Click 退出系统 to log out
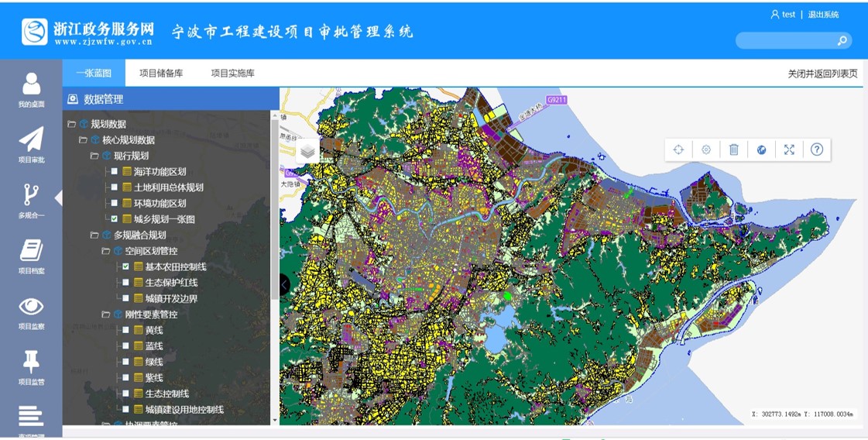Image resolution: width=868 pixels, height=440 pixels. [x=823, y=15]
